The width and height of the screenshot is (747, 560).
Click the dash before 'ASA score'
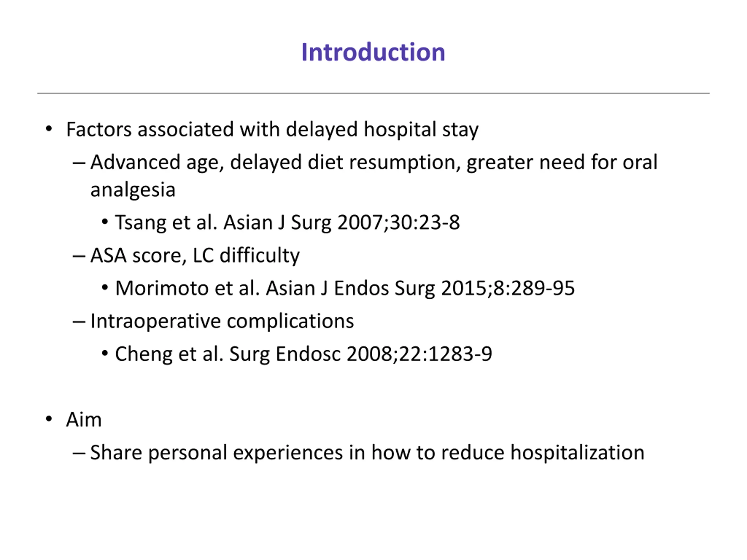[79, 256]
